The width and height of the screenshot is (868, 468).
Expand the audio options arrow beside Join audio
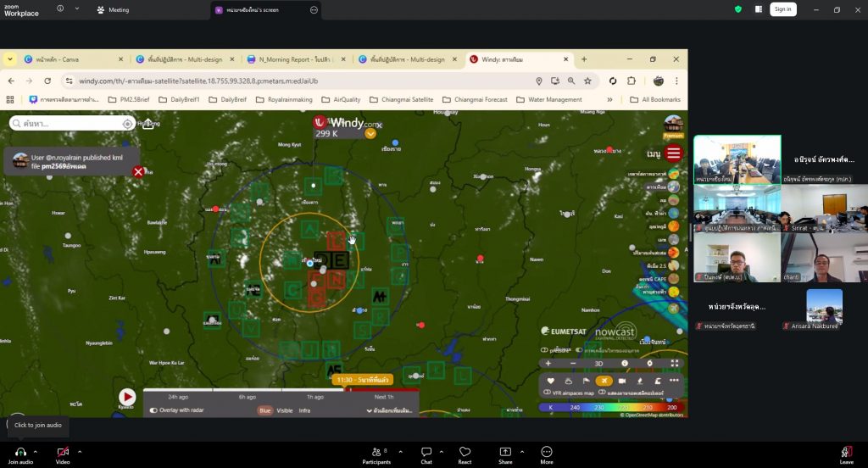(36, 452)
